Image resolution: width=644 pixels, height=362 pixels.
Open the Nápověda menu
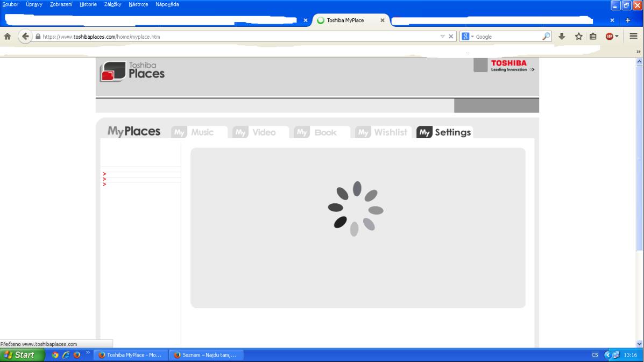tap(167, 4)
